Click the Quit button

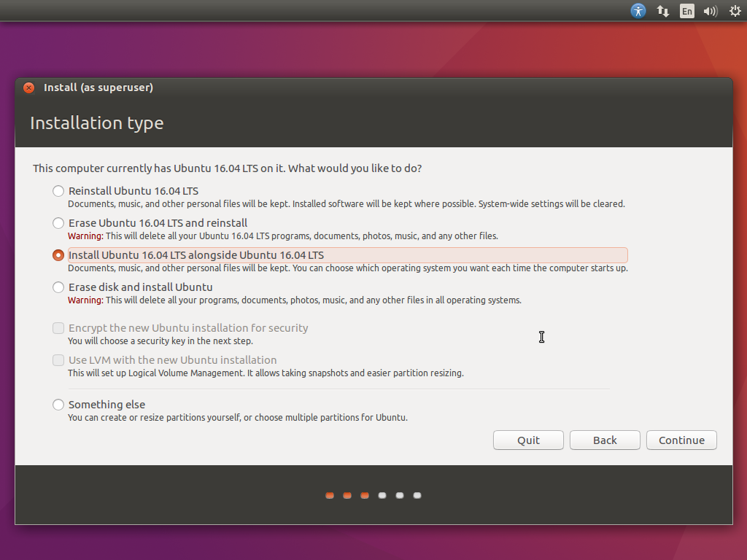(528, 440)
